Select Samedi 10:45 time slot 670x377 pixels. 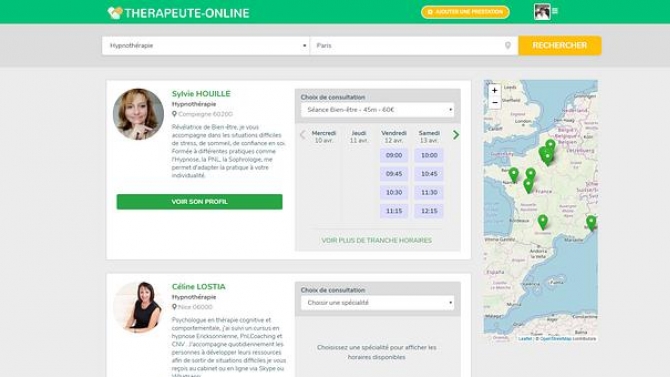tap(429, 174)
